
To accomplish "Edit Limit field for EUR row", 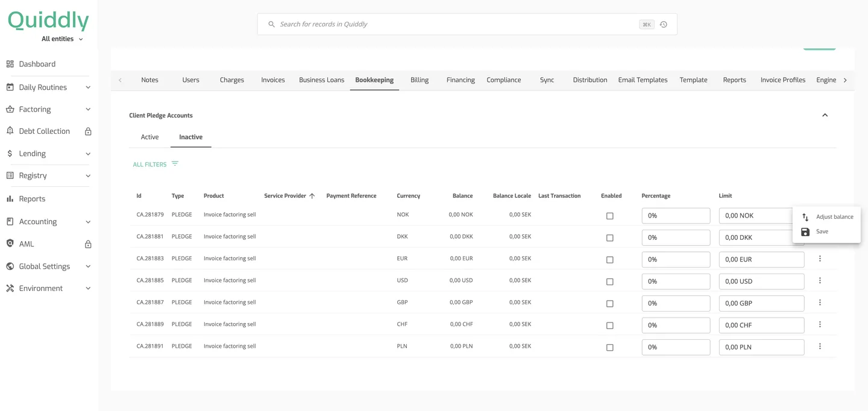I will (x=761, y=260).
